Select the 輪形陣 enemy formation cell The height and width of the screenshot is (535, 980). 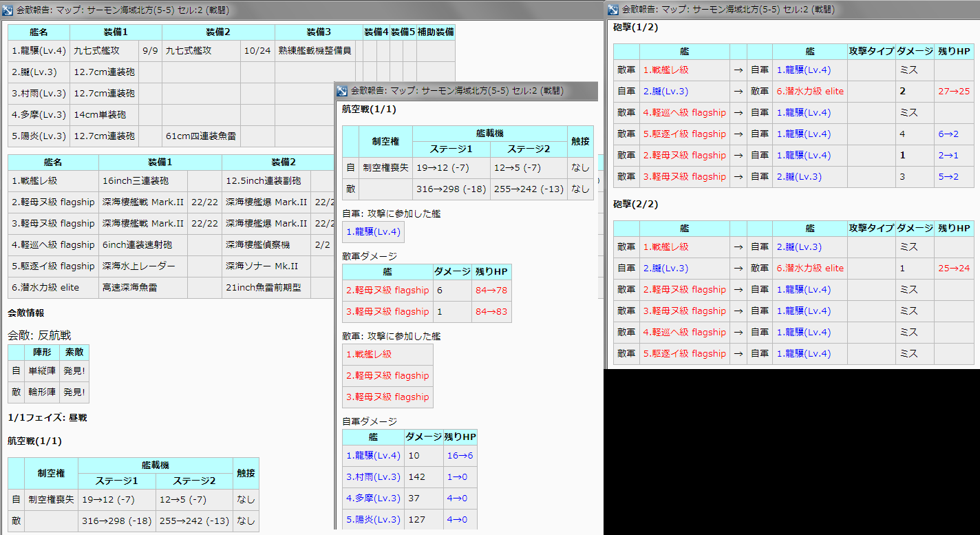(42, 392)
